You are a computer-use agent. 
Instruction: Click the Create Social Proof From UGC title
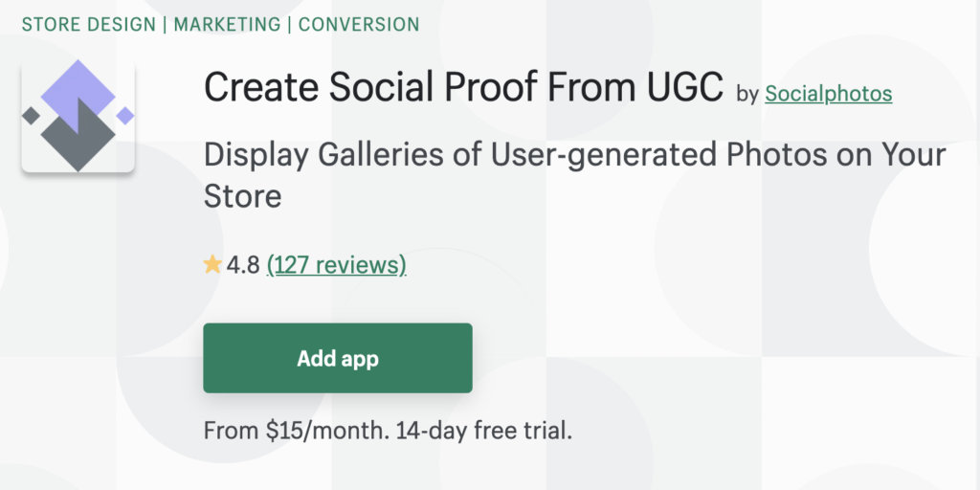[464, 88]
